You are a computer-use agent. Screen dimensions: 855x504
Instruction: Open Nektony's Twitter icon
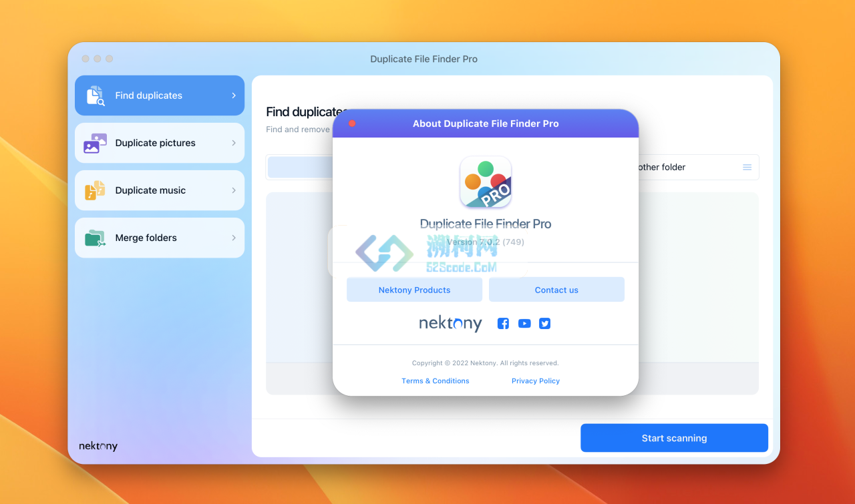pyautogui.click(x=545, y=323)
